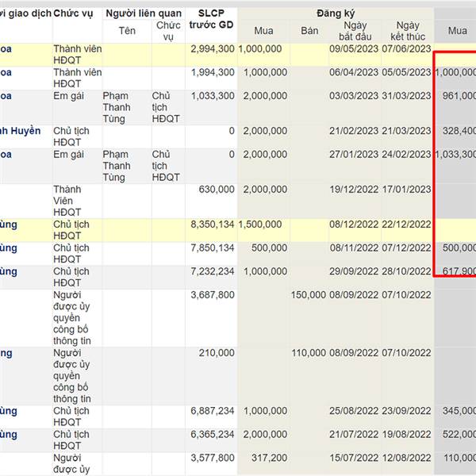Select SLCP value 3,577,800
476x476 pixels.
(213, 458)
